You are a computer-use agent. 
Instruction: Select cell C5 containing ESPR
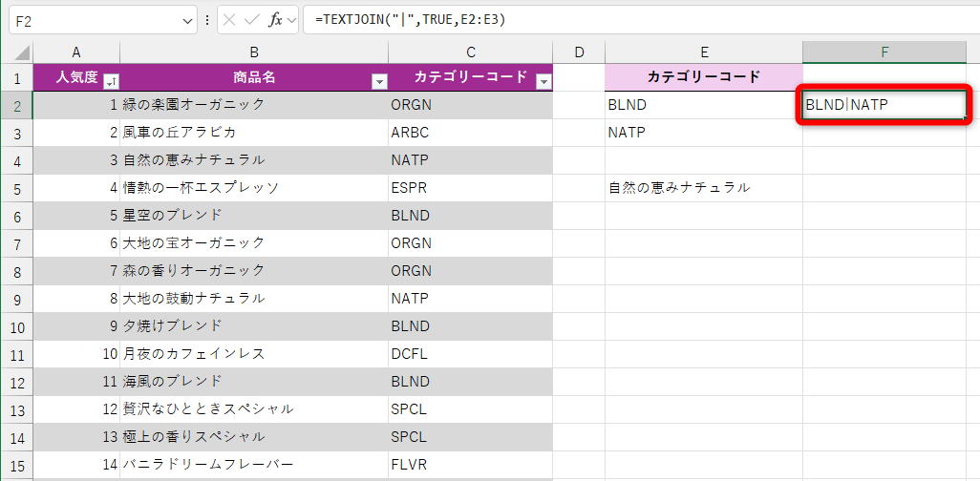point(471,187)
